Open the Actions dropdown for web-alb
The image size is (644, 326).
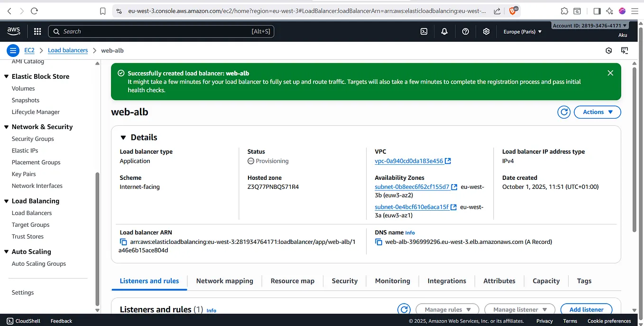point(597,112)
